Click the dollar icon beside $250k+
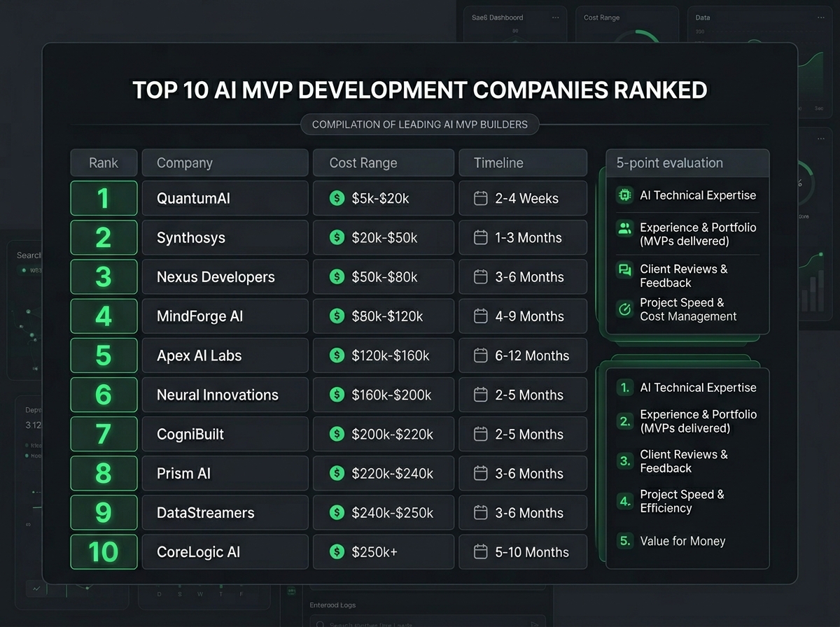 pyautogui.click(x=336, y=552)
